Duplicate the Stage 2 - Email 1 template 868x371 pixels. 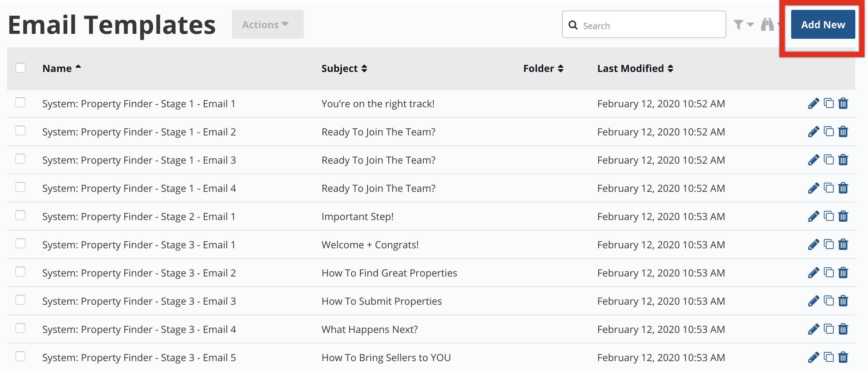(829, 216)
